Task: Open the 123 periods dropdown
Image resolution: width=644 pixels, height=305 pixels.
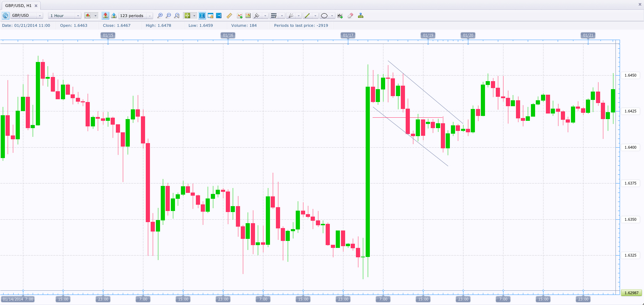Action: point(136,16)
